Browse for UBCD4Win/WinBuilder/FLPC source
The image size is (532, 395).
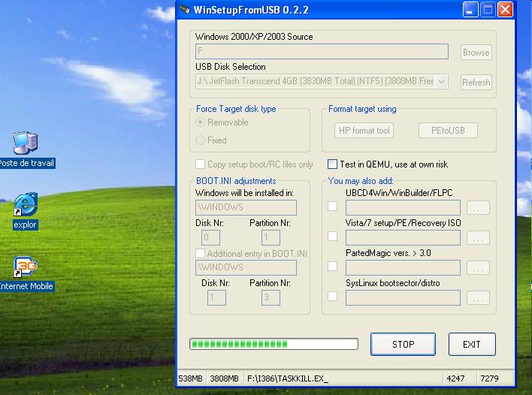click(x=478, y=207)
